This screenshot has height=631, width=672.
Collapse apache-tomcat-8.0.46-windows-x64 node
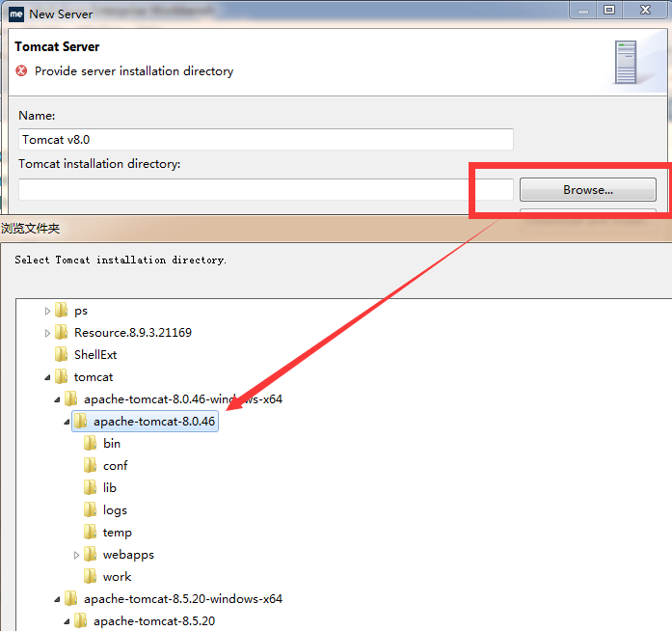tap(57, 399)
